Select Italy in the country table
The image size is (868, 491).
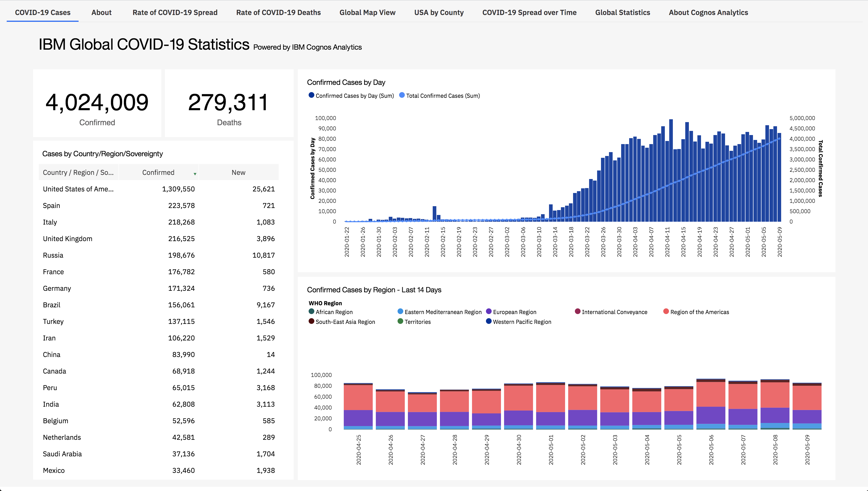pos(159,222)
